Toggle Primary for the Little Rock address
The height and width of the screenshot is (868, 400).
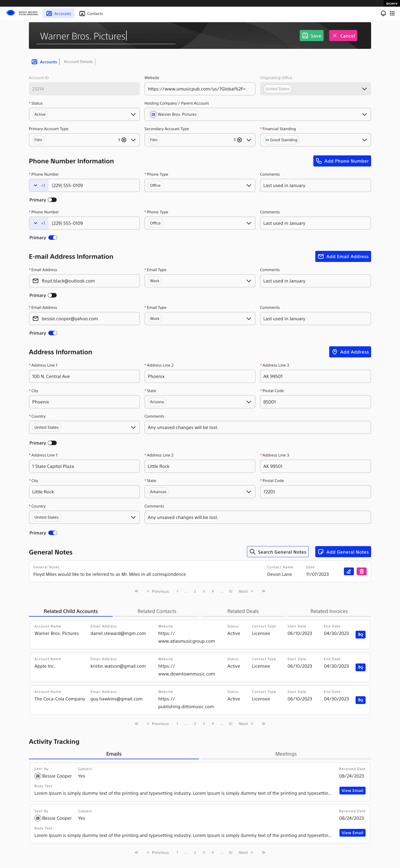pos(53,533)
